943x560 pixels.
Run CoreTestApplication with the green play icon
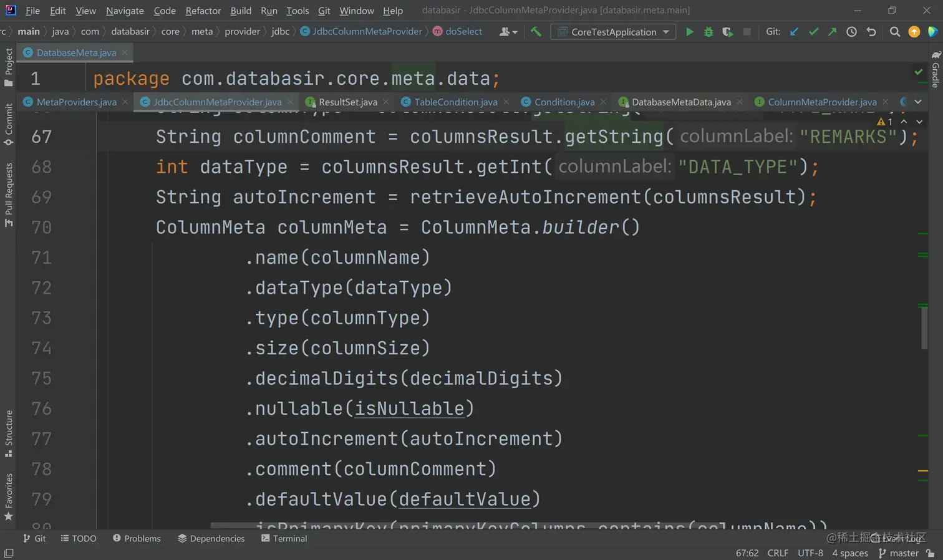pyautogui.click(x=689, y=32)
